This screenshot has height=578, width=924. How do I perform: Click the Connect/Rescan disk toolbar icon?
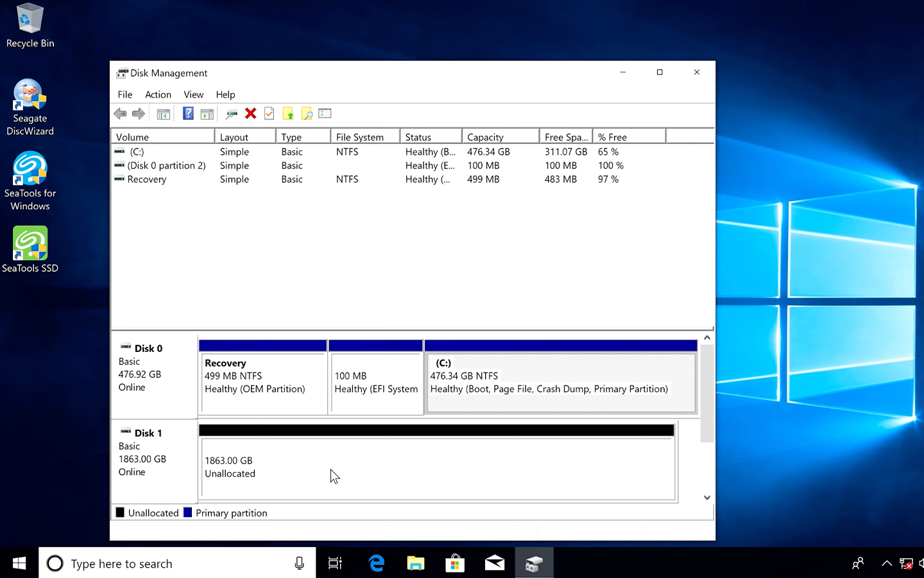[x=232, y=114]
